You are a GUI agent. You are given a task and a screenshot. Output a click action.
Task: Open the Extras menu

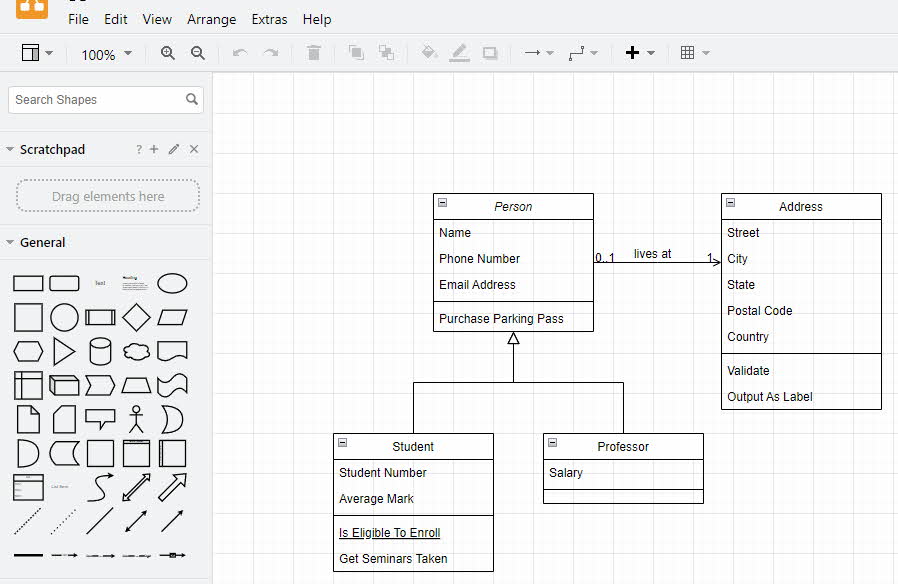[x=269, y=19]
